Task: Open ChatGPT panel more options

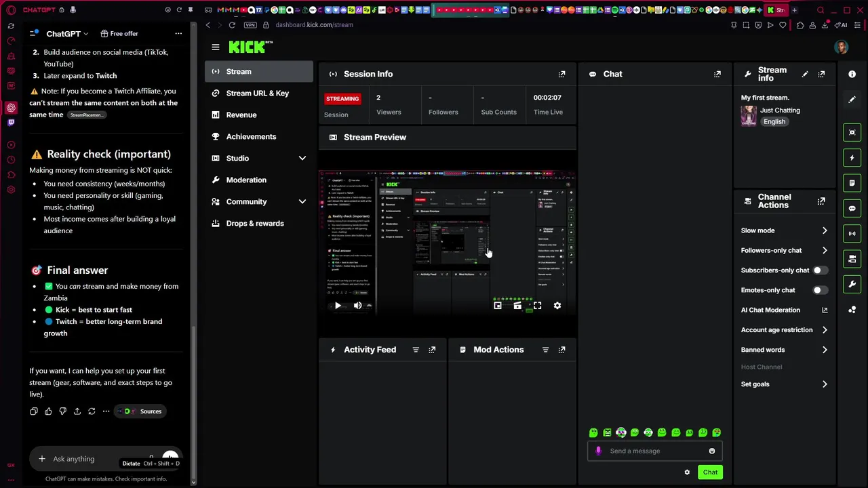Action: point(178,34)
